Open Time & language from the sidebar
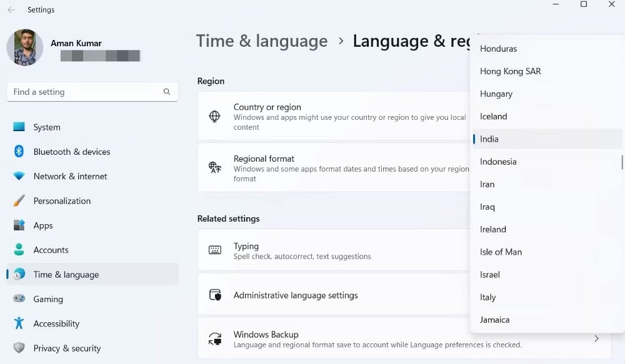Screen dimensions: 625x364 pyautogui.click(x=66, y=274)
